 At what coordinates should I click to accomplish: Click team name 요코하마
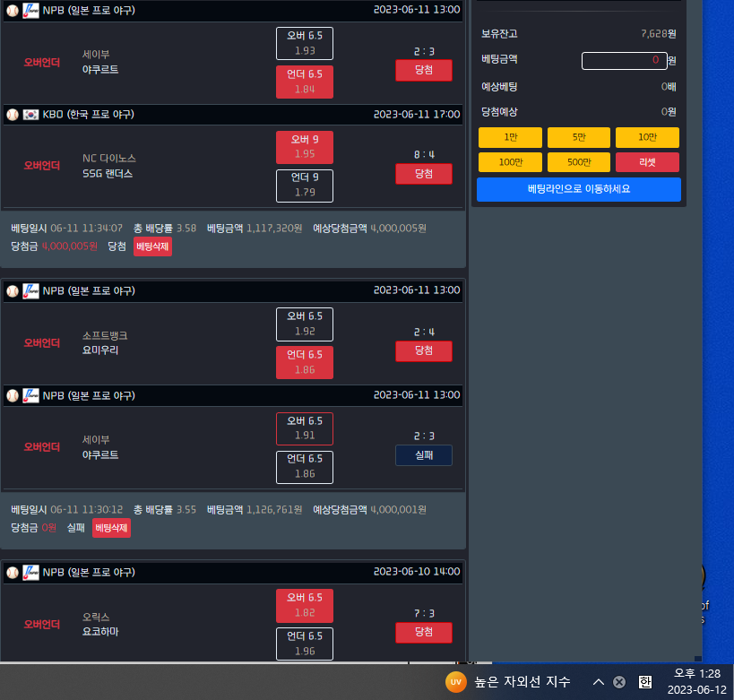100,632
